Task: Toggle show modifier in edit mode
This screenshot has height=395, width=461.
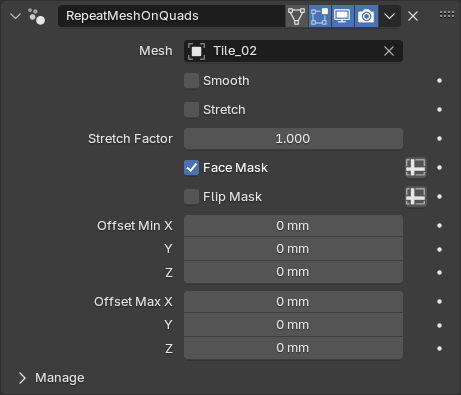Action: [x=320, y=16]
